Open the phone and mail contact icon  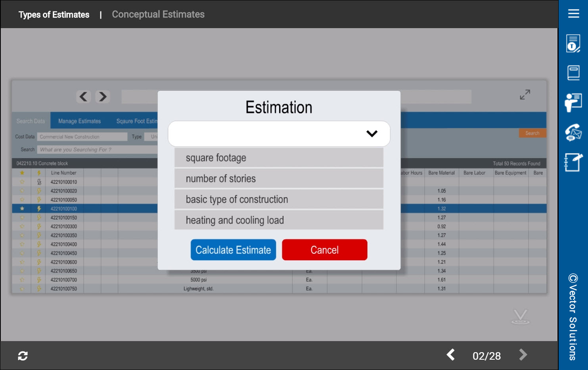tap(573, 132)
